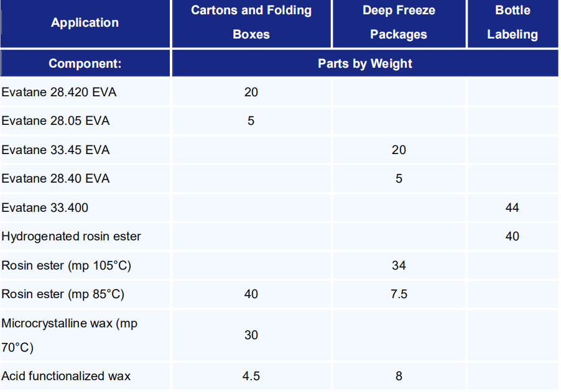Viewport: 561px width, 392px height.
Task: Select the Rosin ester (mp 85°C) label
Action: [63, 294]
